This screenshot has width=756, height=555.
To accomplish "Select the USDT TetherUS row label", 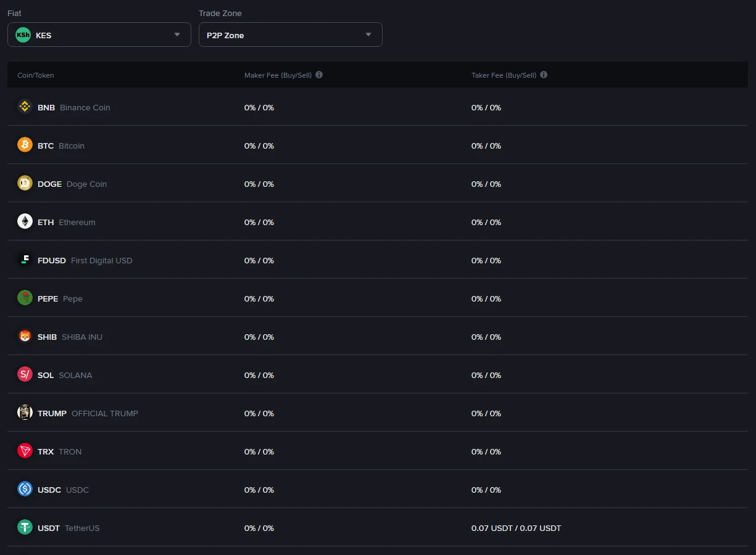I will (69, 528).
